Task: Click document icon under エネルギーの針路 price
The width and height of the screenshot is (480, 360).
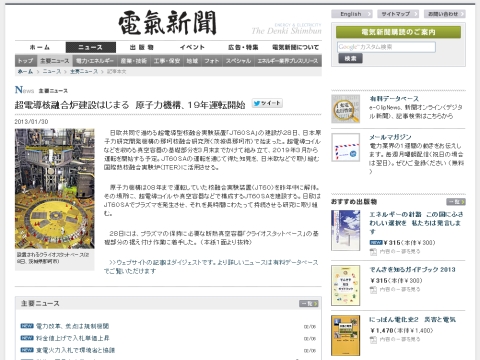Action: (373, 252)
